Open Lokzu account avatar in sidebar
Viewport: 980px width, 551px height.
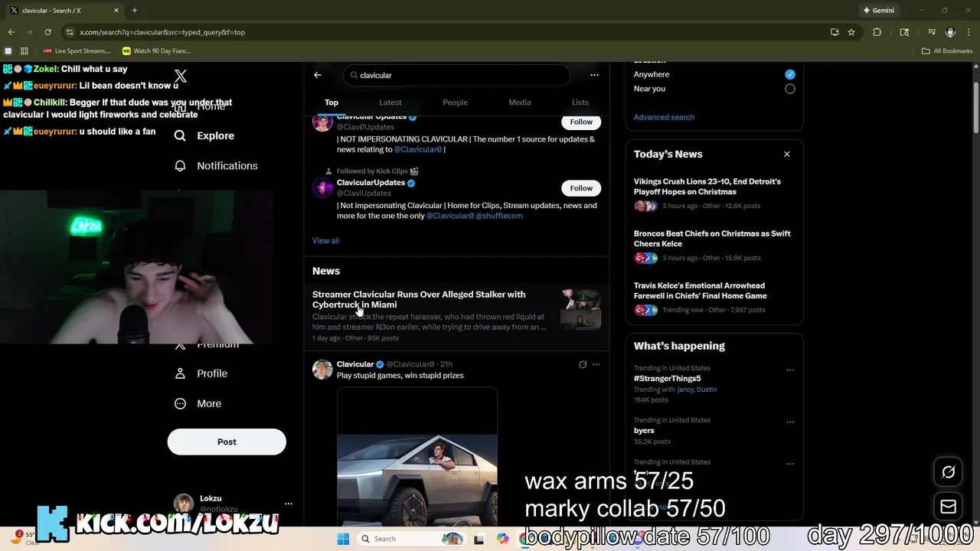click(x=183, y=504)
